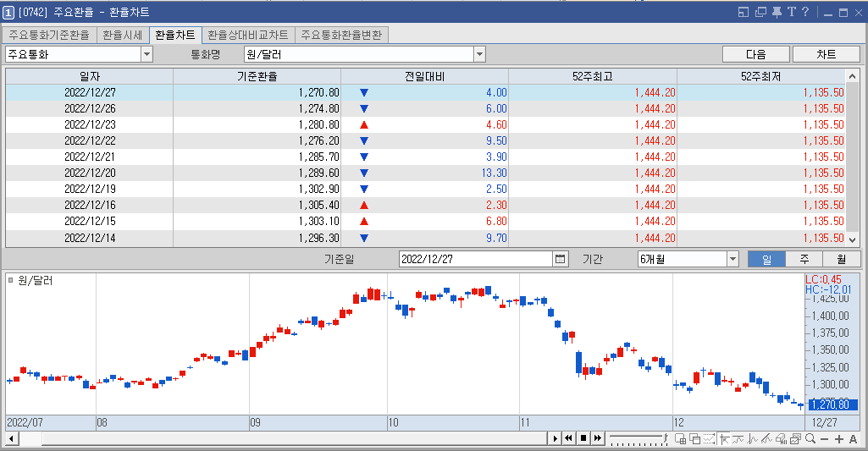Image resolution: width=868 pixels, height=451 pixels.
Task: Select the 일 (daily) period toggle
Action: (x=766, y=259)
